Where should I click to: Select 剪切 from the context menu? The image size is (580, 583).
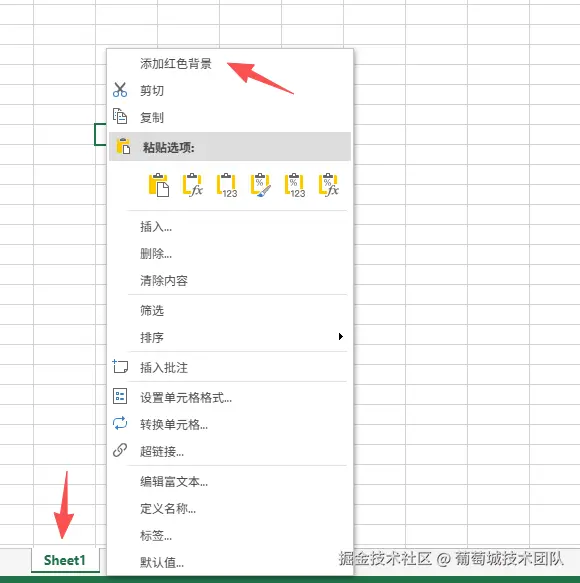click(x=230, y=90)
